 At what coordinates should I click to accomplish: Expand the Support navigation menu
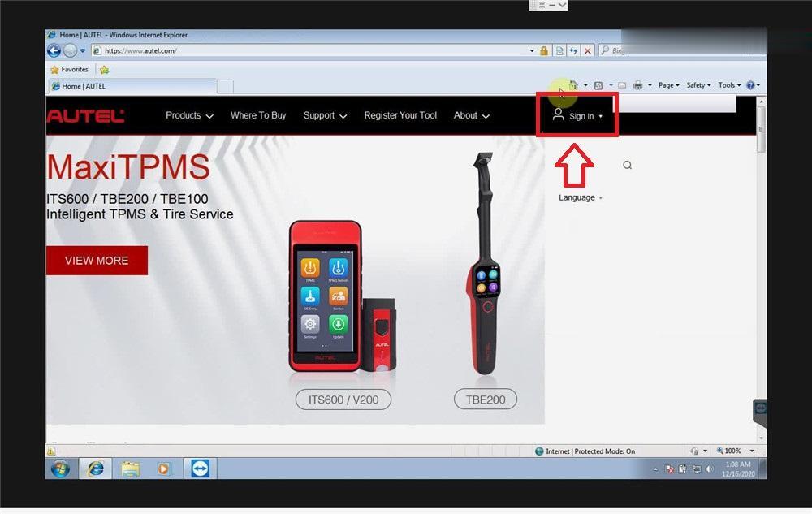[325, 115]
